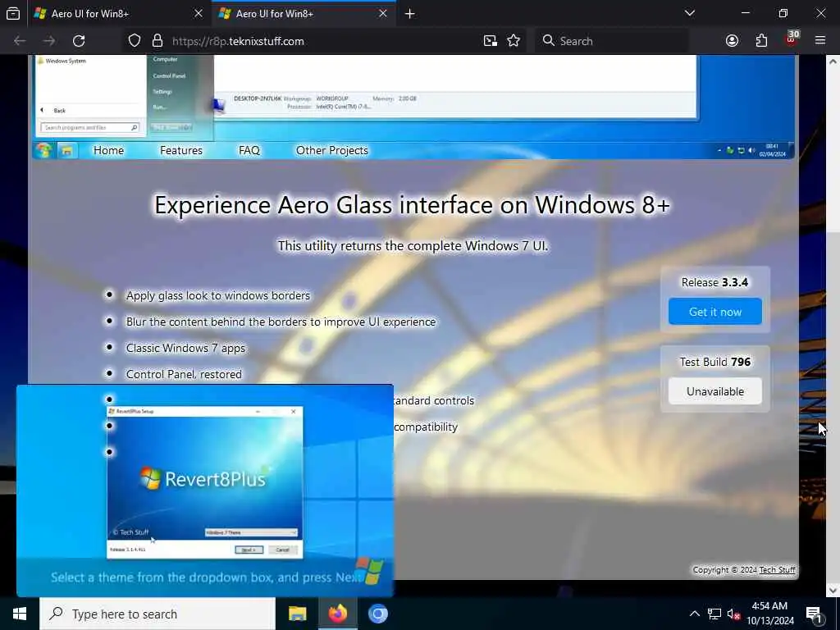The image size is (840, 630).
Task: Open Firefox View icon in tab strip
Action: tap(13, 13)
